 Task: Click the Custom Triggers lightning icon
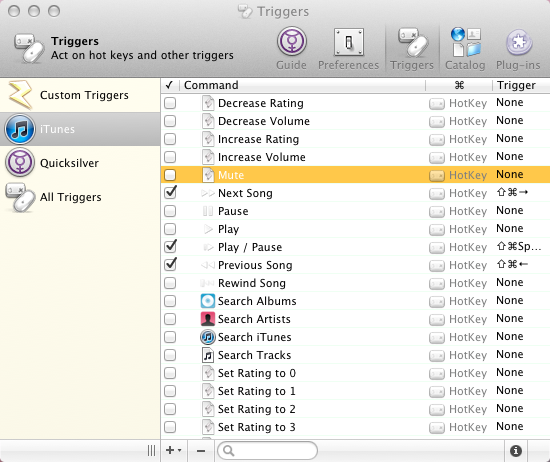[20, 94]
